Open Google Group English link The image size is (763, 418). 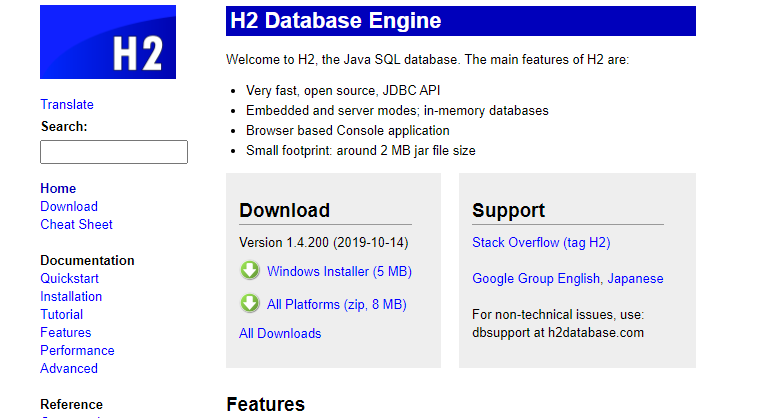(x=536, y=278)
